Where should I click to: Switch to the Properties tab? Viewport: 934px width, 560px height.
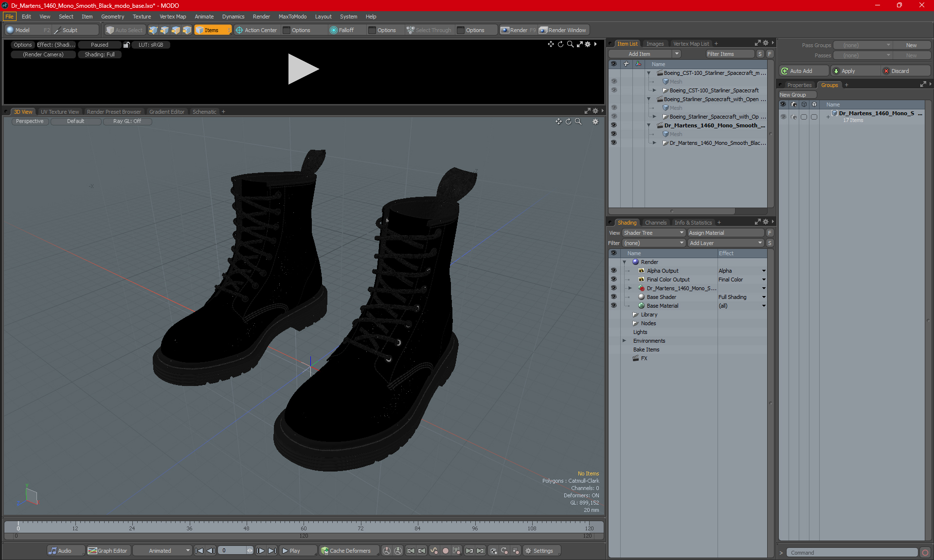click(799, 85)
